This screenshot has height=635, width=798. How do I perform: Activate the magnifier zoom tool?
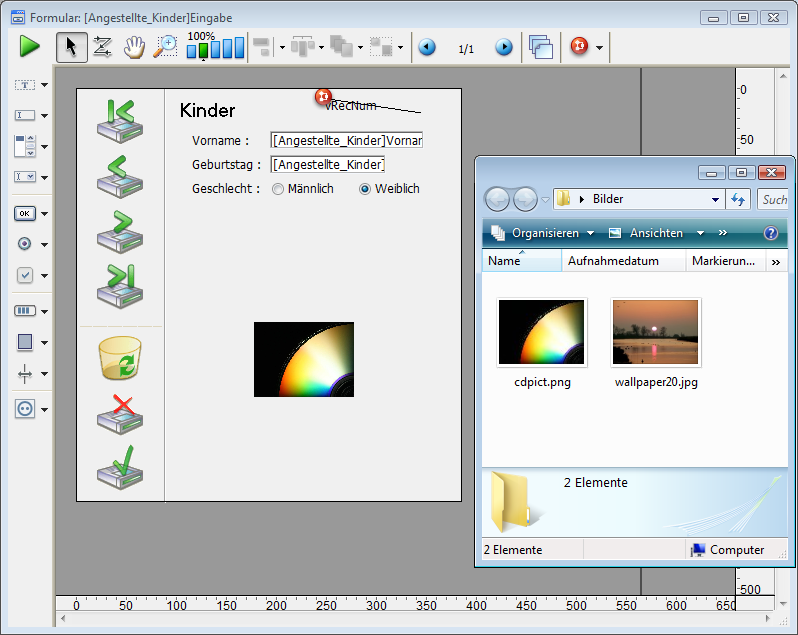164,47
